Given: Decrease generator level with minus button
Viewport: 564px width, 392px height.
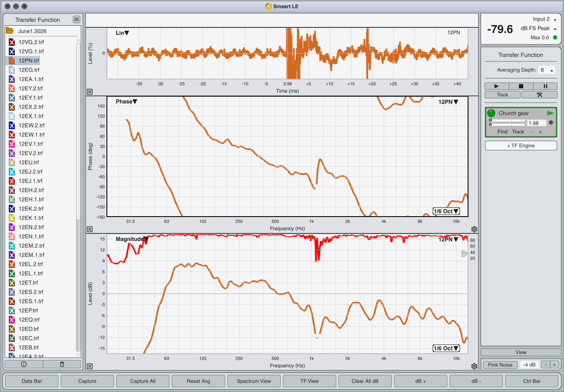Looking at the screenshot, I should 545,365.
